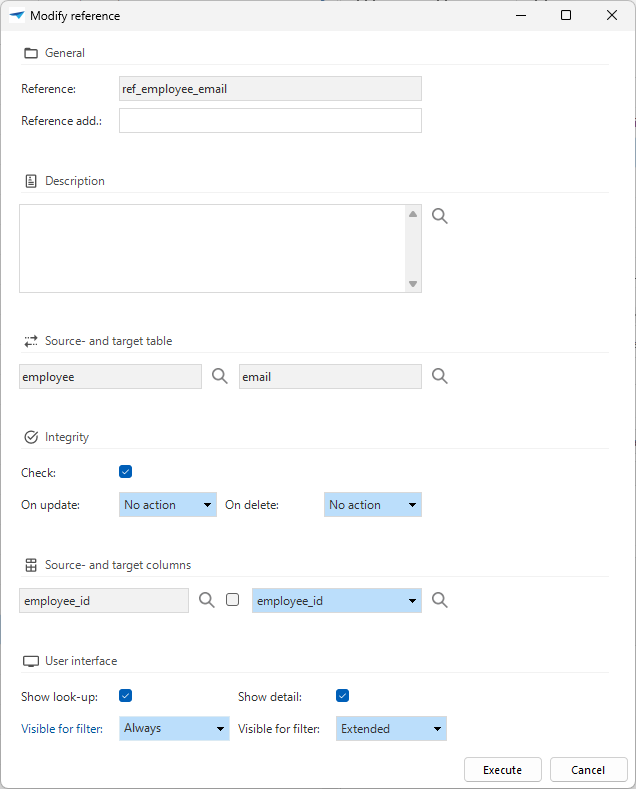636x789 pixels.
Task: Click the Description scrollbar down arrow
Action: (x=413, y=284)
